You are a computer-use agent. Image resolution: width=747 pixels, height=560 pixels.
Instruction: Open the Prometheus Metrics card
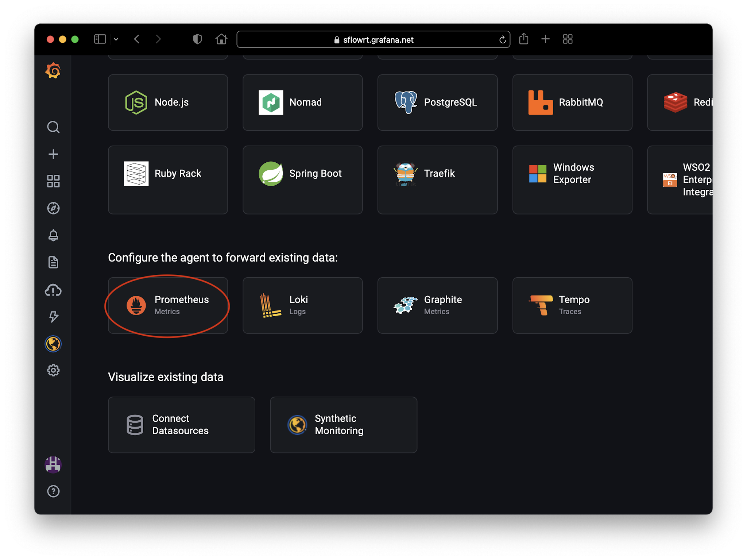click(x=168, y=305)
